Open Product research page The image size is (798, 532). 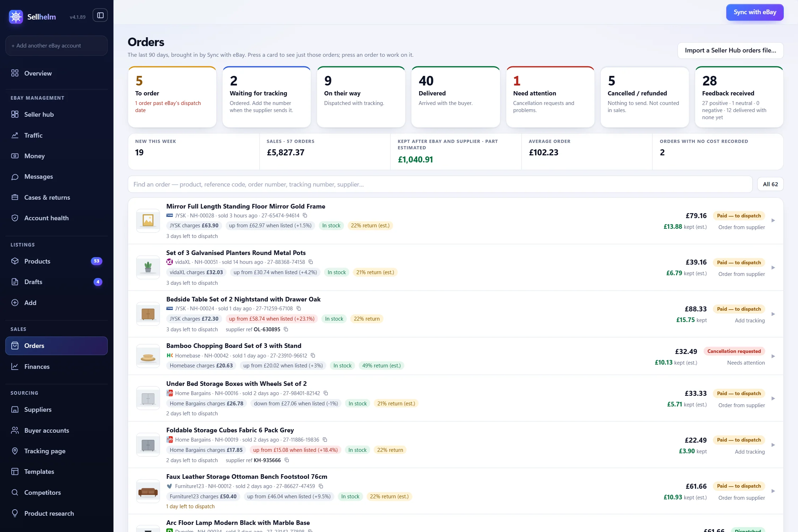pos(56,513)
